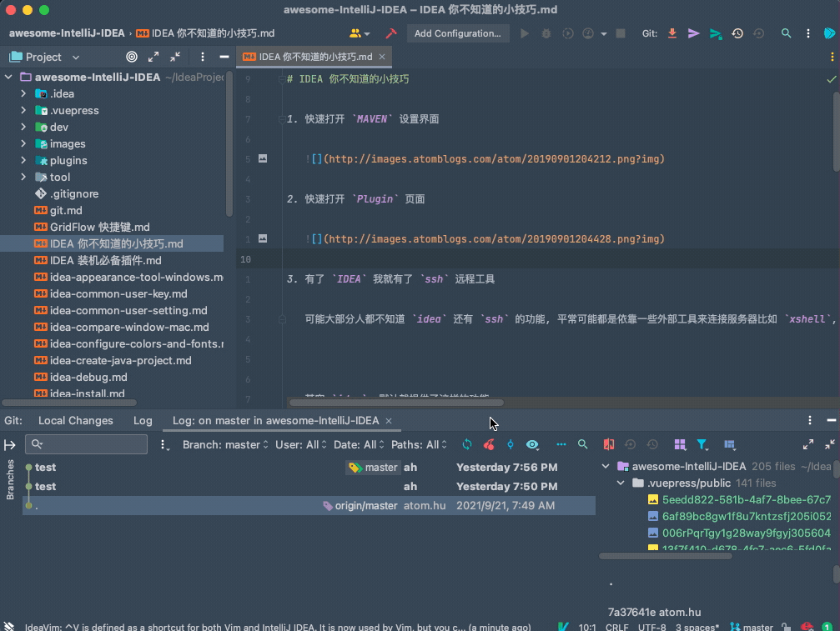Click Expand All in Project panel
The image size is (840, 631).
click(x=153, y=57)
